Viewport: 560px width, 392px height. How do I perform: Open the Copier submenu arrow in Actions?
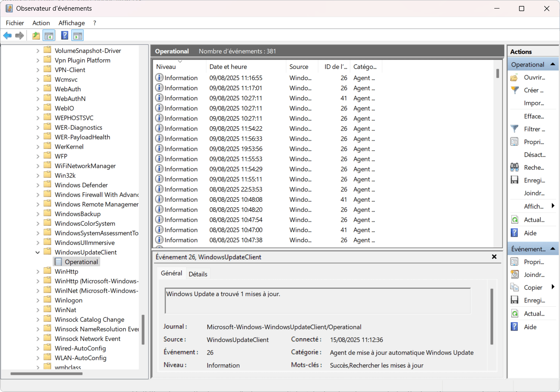click(x=553, y=287)
